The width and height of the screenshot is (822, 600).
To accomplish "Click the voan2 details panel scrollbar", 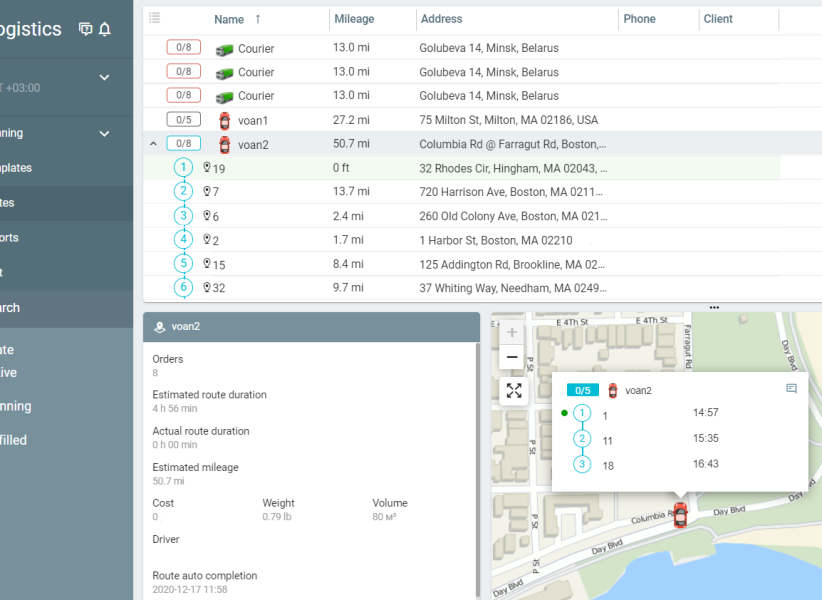I will [478, 469].
